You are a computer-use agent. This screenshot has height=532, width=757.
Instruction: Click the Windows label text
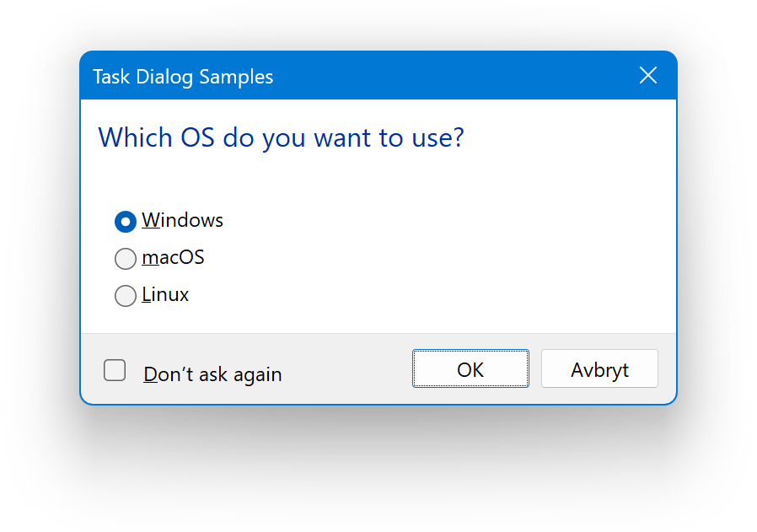[182, 220]
